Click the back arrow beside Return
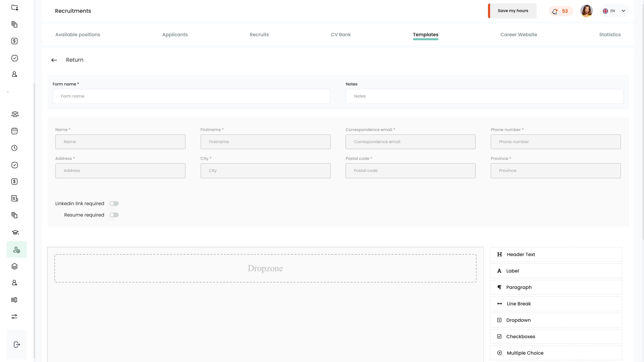The image size is (644, 362). [54, 60]
